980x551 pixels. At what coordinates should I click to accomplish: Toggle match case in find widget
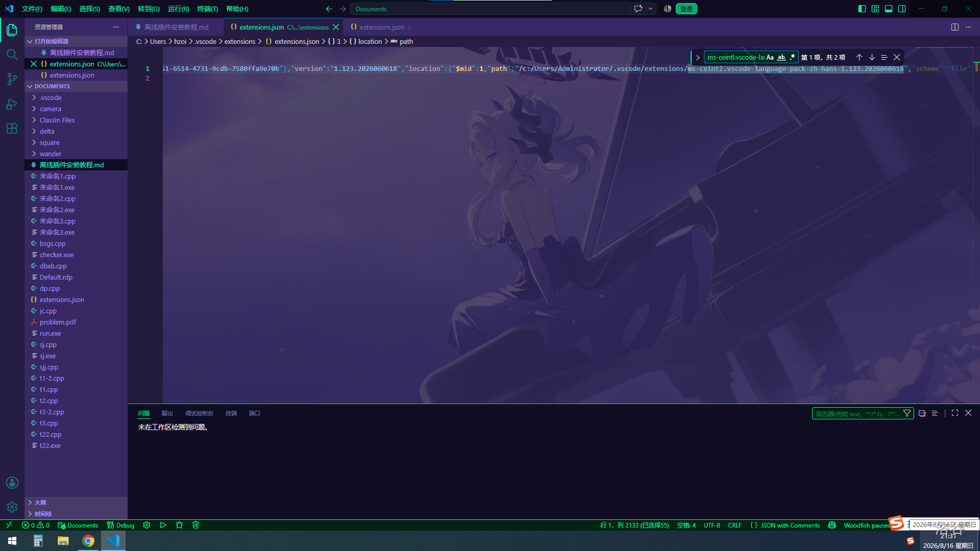[770, 57]
